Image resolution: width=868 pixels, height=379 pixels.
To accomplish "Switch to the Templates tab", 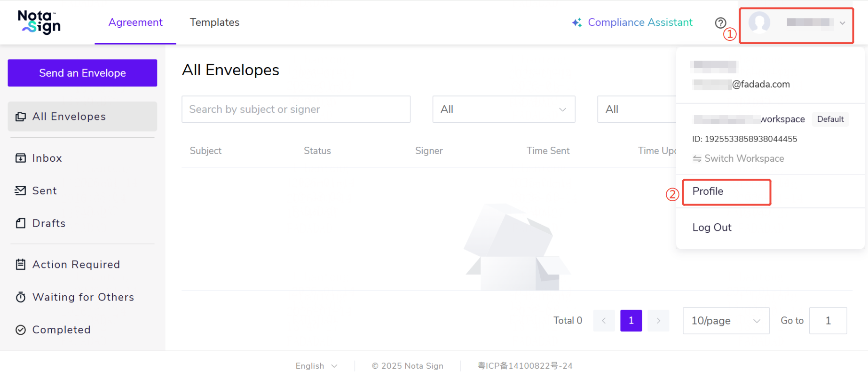I will pos(214,23).
